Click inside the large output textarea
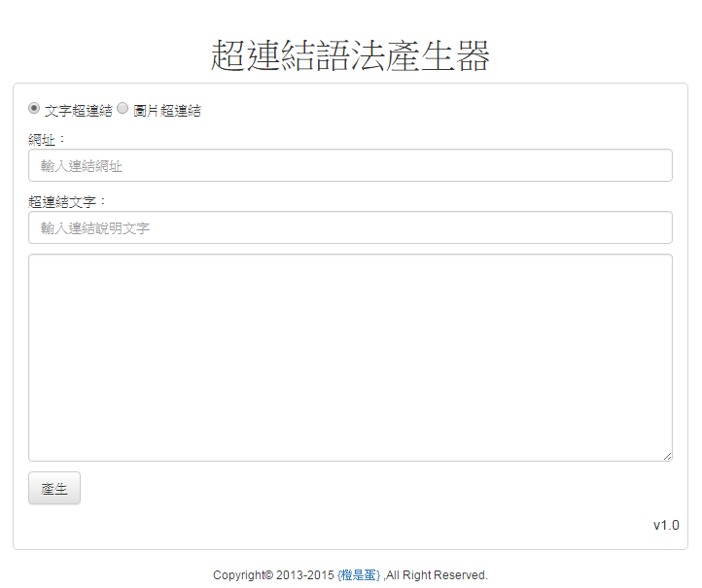702x588 pixels. tap(350, 358)
